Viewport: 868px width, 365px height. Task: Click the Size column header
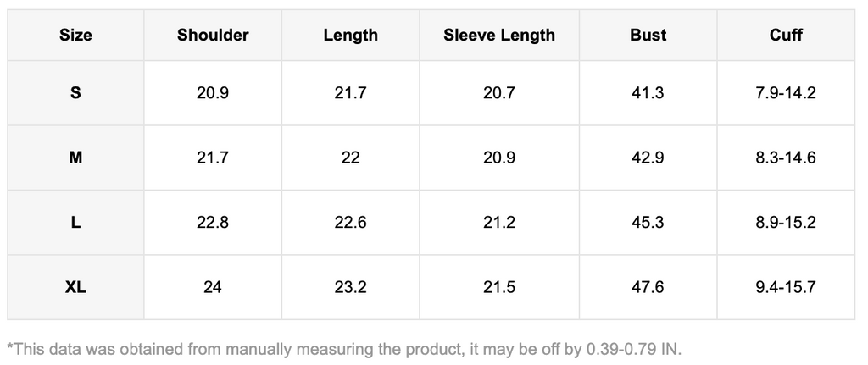75,36
